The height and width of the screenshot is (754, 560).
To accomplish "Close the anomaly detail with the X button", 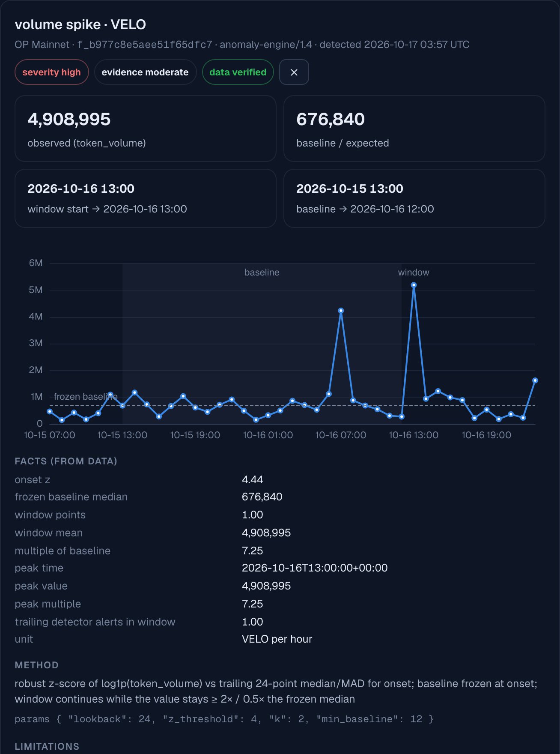I will click(294, 72).
